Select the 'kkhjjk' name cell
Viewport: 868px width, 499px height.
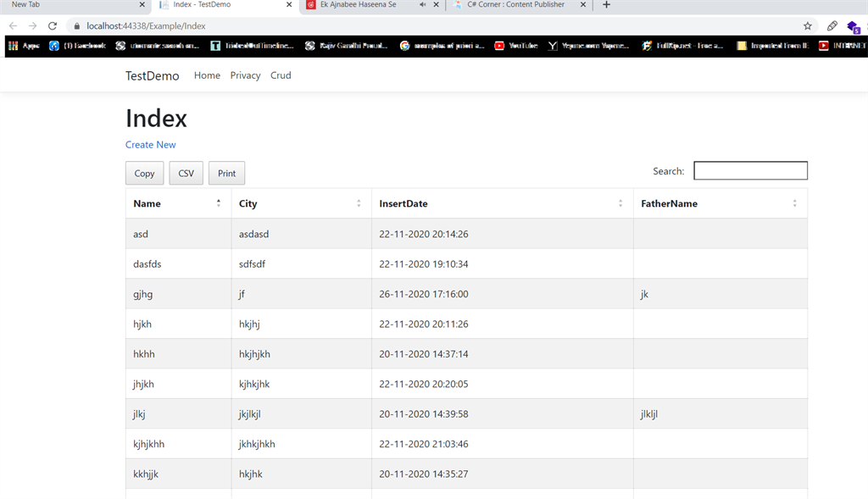pyautogui.click(x=178, y=473)
